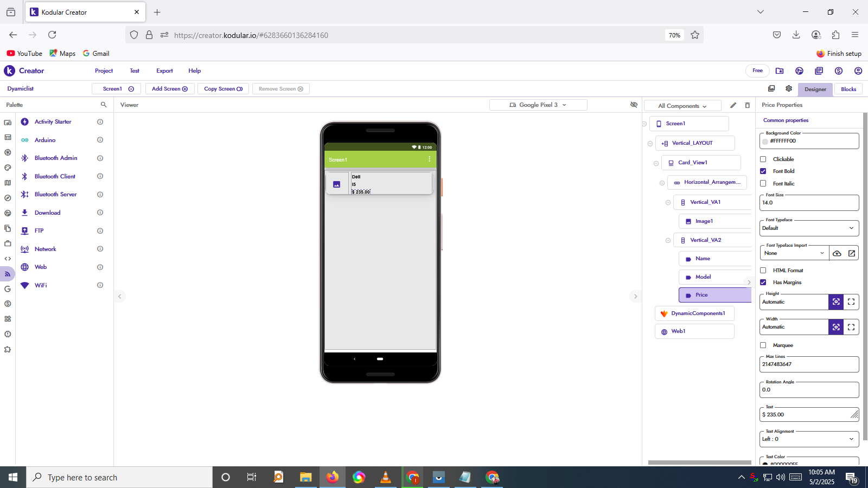
Task: Click the Add Screen button
Action: 169,89
